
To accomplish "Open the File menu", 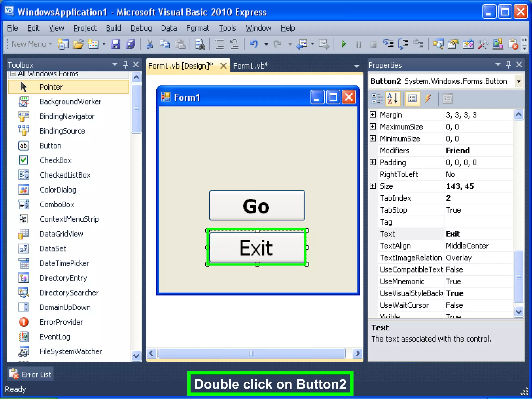I will (x=12, y=28).
